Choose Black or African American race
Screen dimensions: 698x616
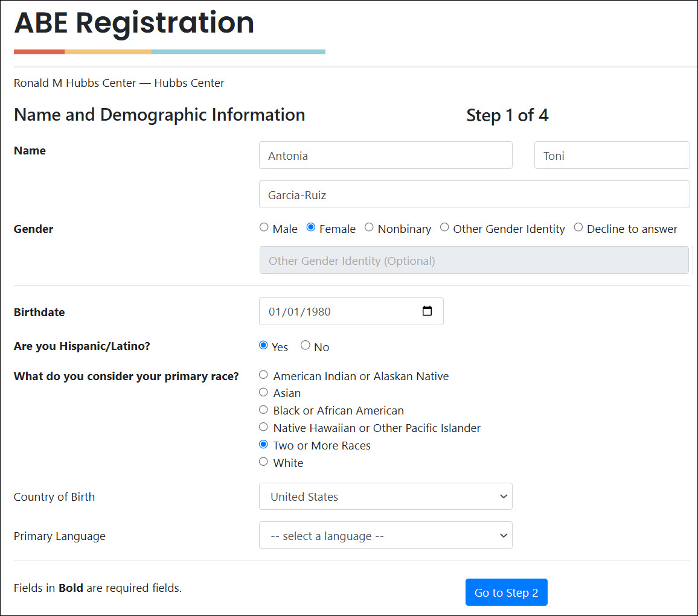(263, 410)
